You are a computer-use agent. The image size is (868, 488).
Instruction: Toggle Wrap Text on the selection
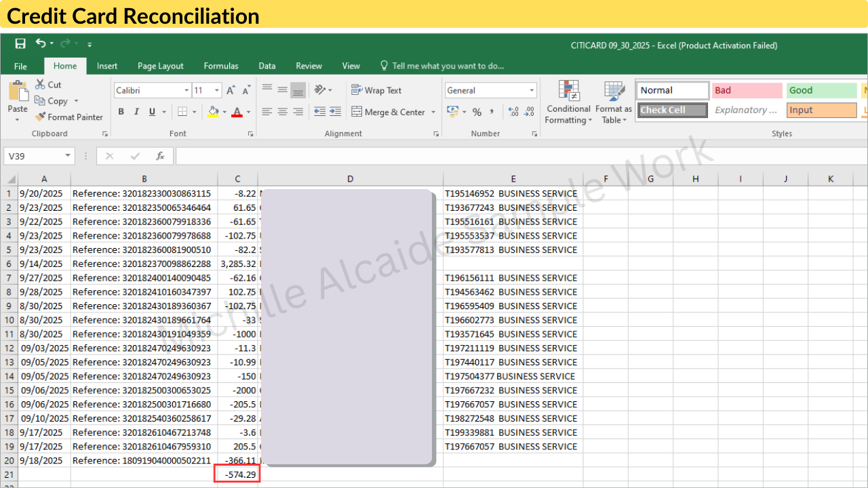point(376,90)
